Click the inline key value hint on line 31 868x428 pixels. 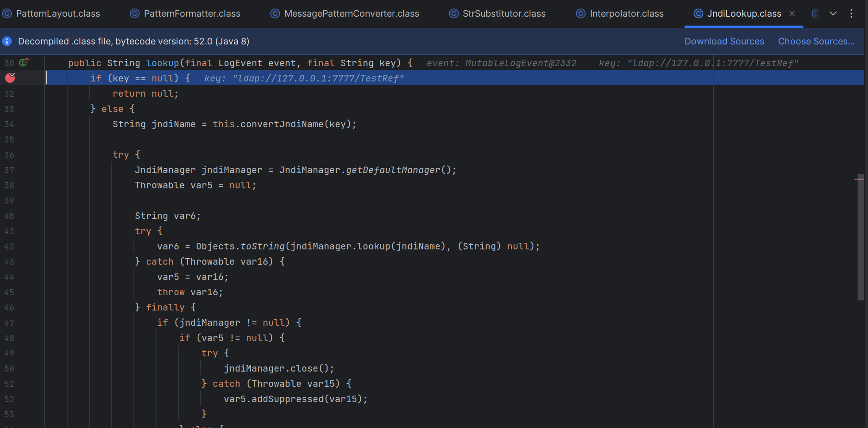click(304, 78)
